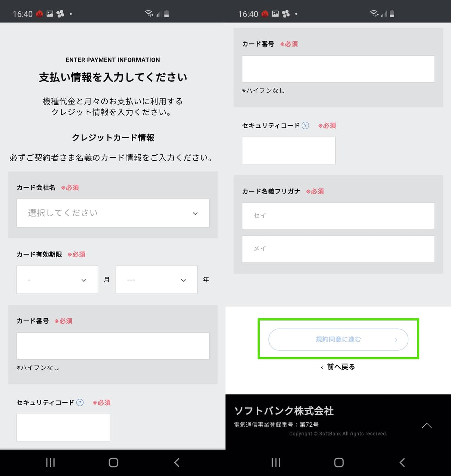Tap Android home button on left screen
This screenshot has height=476, width=451.
tap(113, 462)
